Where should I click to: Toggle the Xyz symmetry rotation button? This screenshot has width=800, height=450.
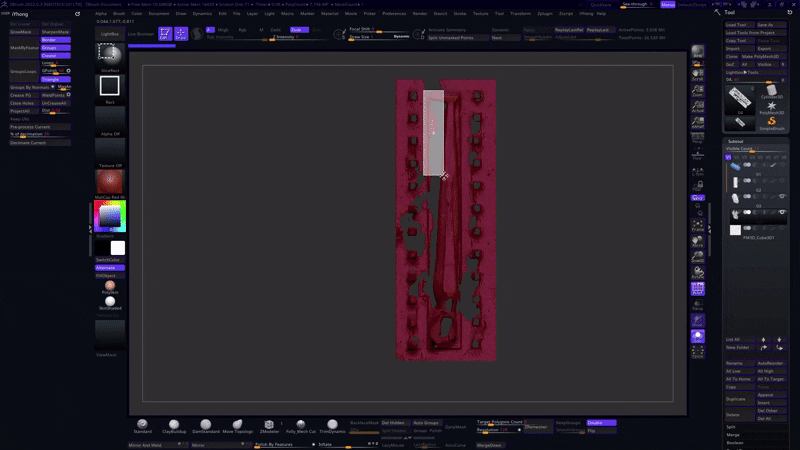(x=697, y=197)
